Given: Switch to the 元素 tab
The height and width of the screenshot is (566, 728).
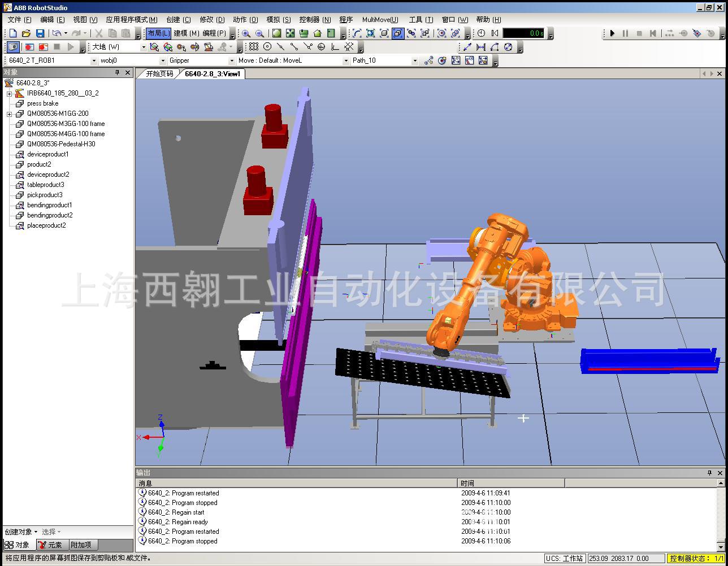Looking at the screenshot, I should coord(52,545).
